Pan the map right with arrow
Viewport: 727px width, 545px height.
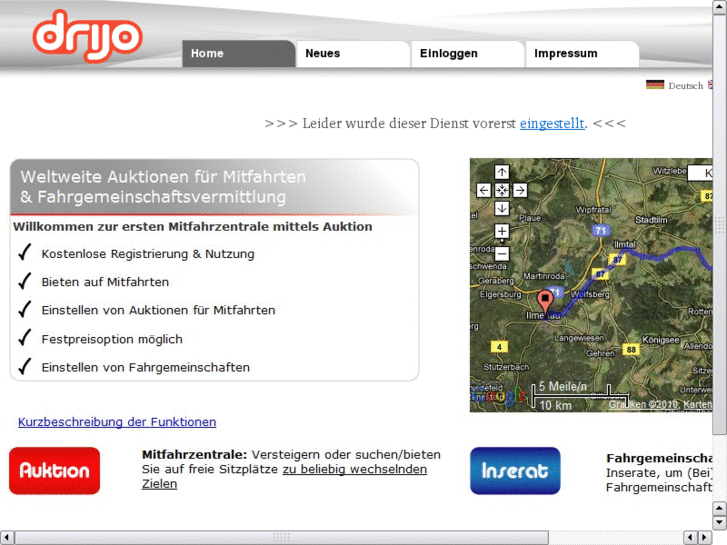pos(520,190)
